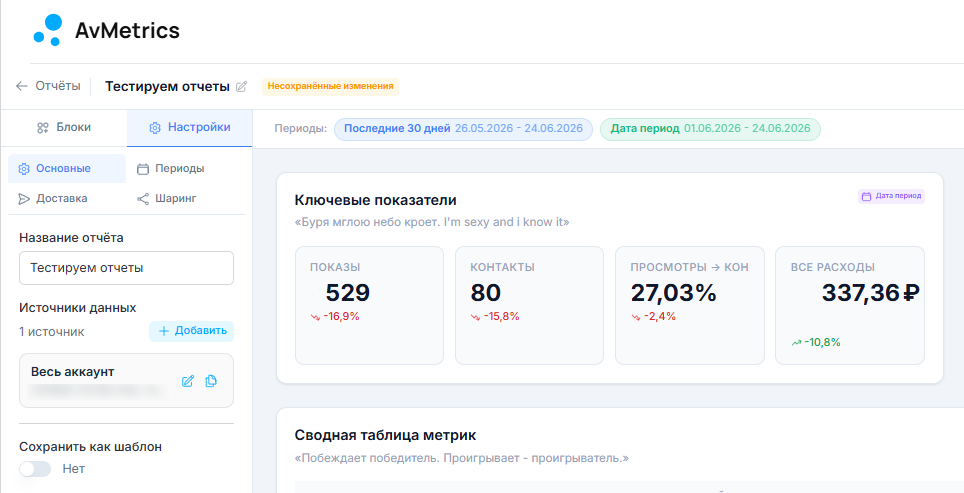Click the Контакты metric card
964x493 pixels.
[x=529, y=306]
